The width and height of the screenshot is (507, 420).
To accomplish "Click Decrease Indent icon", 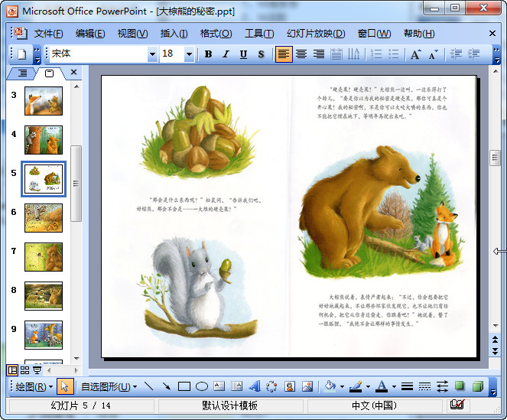I will click(x=456, y=54).
